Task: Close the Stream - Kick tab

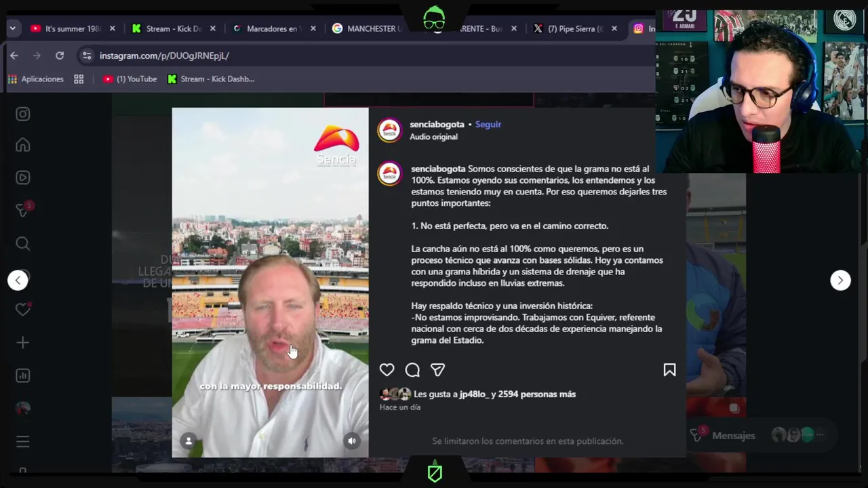Action: 213,28
